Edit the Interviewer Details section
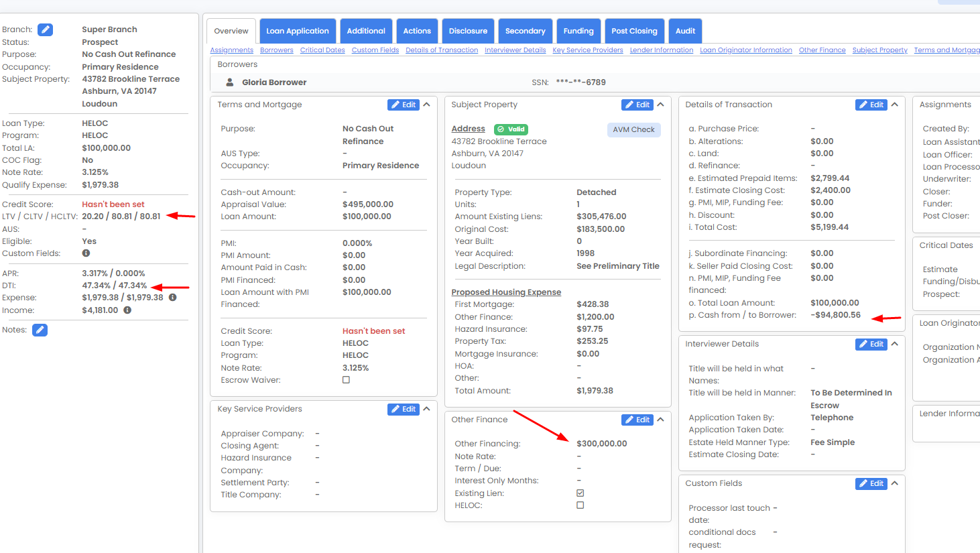The height and width of the screenshot is (553, 980). click(871, 344)
